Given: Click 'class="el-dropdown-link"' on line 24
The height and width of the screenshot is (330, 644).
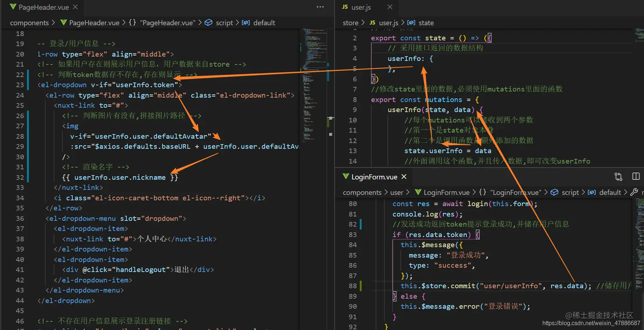Looking at the screenshot, I should pyautogui.click(x=241, y=95).
